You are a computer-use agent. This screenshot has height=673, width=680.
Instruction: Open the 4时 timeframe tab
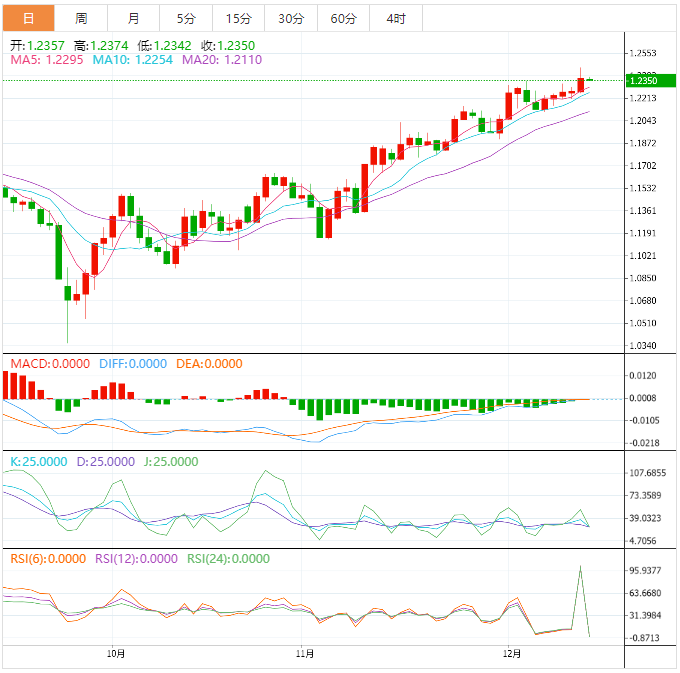click(x=396, y=18)
